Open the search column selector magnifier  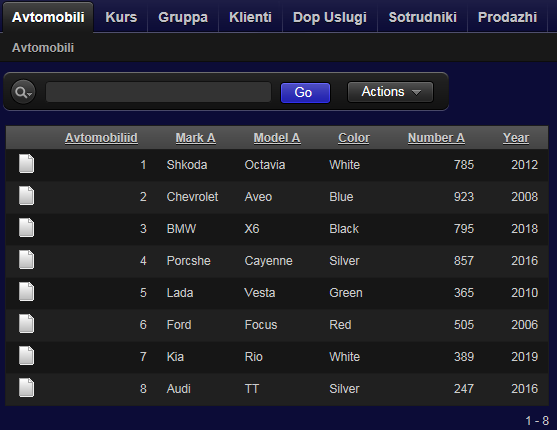point(23,92)
